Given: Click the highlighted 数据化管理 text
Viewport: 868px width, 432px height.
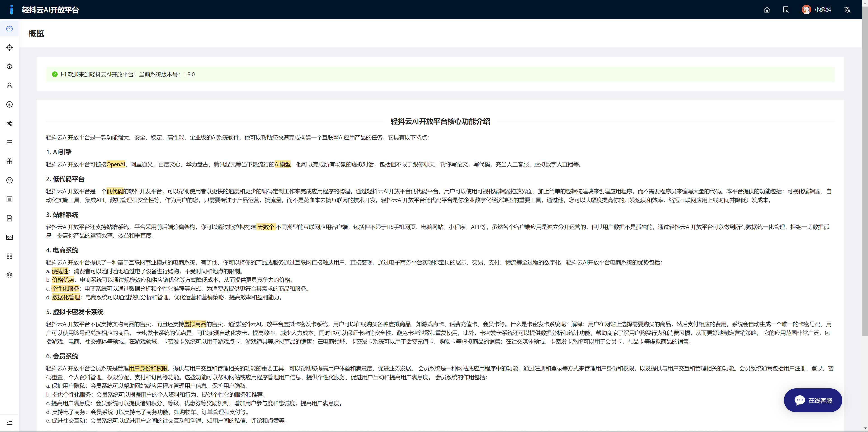Looking at the screenshot, I should click(66, 297).
